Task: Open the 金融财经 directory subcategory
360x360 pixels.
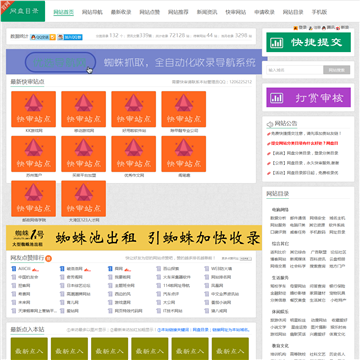Action: 278,293
